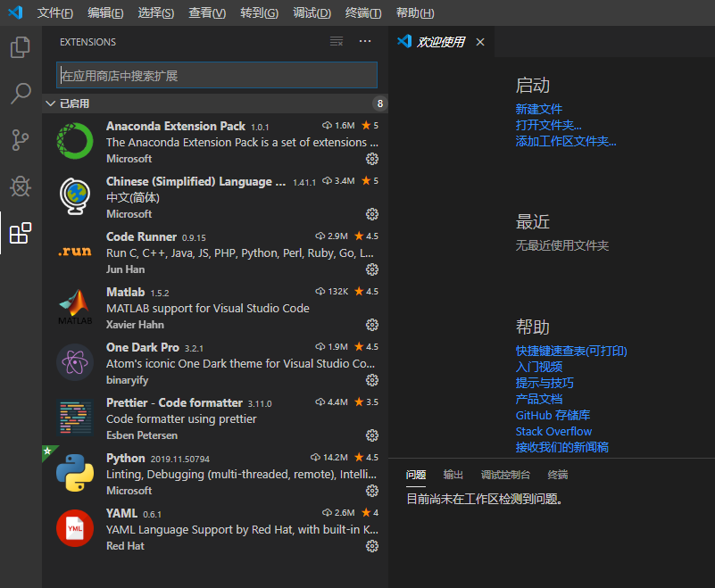Open the Explorer view in activity bar
715x588 pixels.
click(x=20, y=47)
